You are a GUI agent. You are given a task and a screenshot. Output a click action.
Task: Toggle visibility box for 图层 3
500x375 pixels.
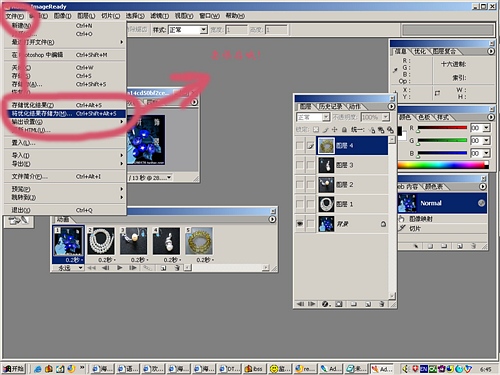click(x=300, y=165)
